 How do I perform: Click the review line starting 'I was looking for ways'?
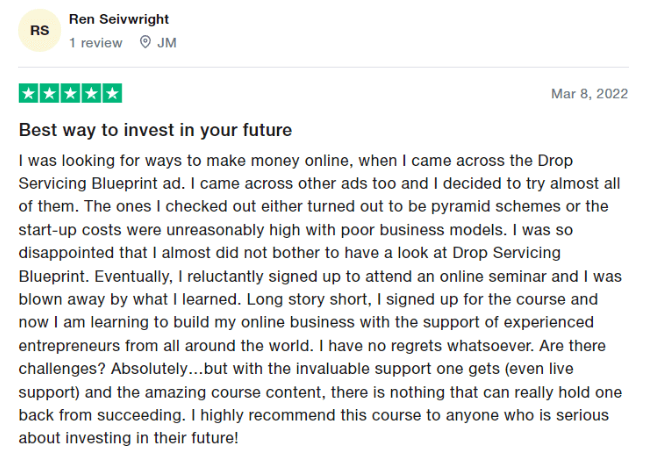[296, 160]
